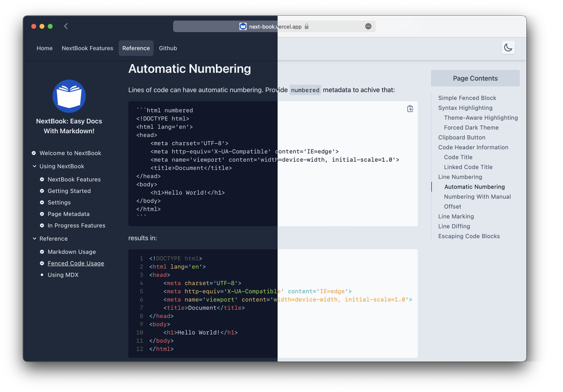Click the check icon beside Fenced Code Usage
563x392 pixels.
point(42,263)
